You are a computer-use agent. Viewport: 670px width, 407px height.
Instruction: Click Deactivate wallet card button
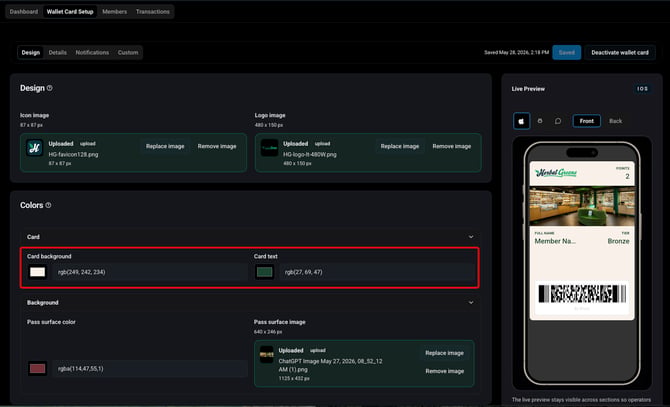coord(620,53)
